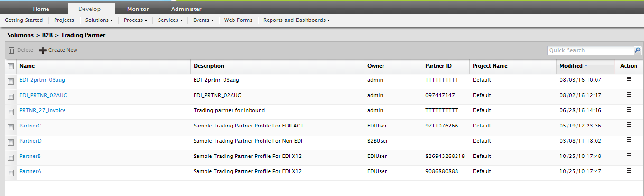The width and height of the screenshot is (644, 196).
Task: Open action menu for EDI_PRTNR_02AUG row
Action: click(x=629, y=95)
